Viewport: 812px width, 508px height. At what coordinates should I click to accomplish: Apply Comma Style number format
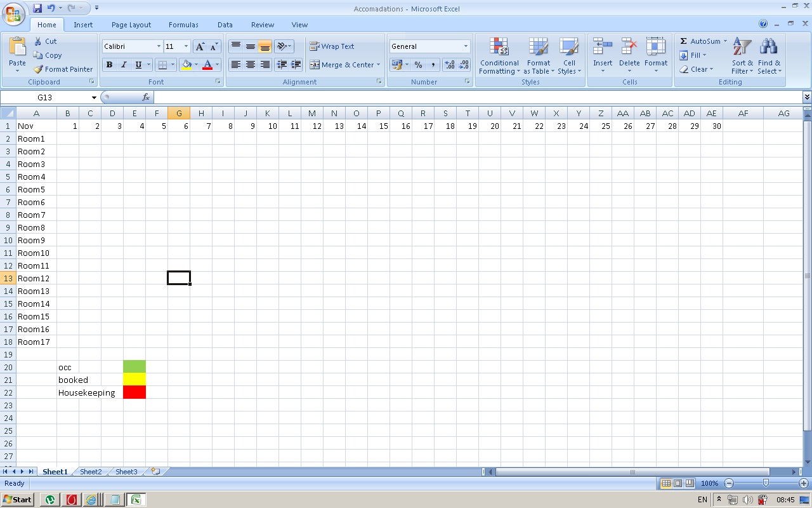tap(433, 65)
